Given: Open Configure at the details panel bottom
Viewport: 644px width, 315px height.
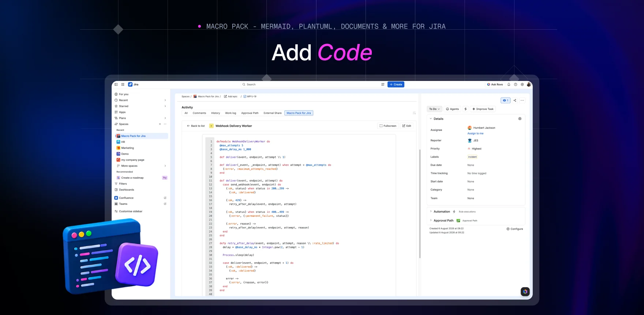Looking at the screenshot, I should click(515, 229).
